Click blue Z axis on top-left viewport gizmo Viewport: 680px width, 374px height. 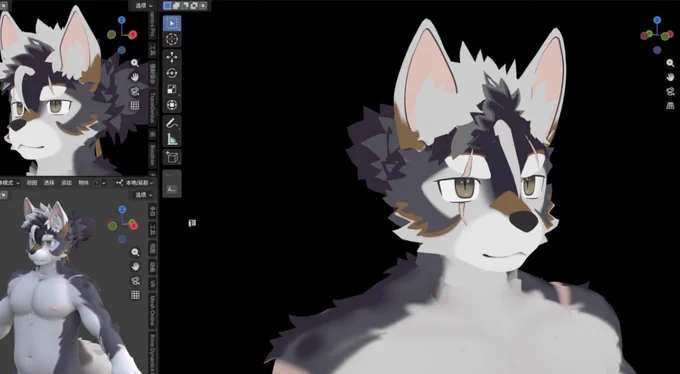[x=122, y=20]
